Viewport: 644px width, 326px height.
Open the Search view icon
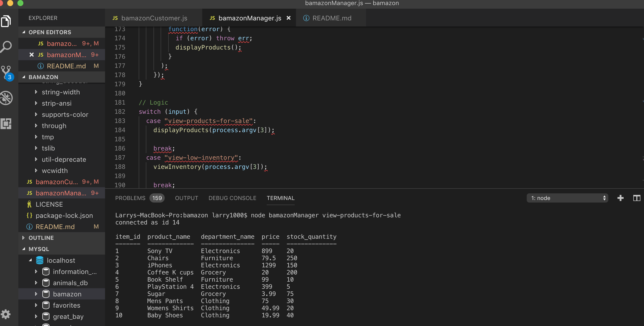point(6,47)
